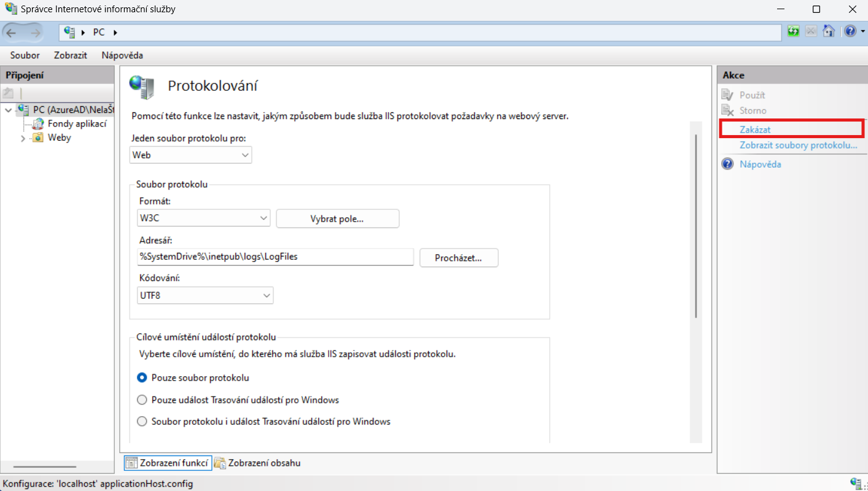Click the Zakázat action link

755,130
